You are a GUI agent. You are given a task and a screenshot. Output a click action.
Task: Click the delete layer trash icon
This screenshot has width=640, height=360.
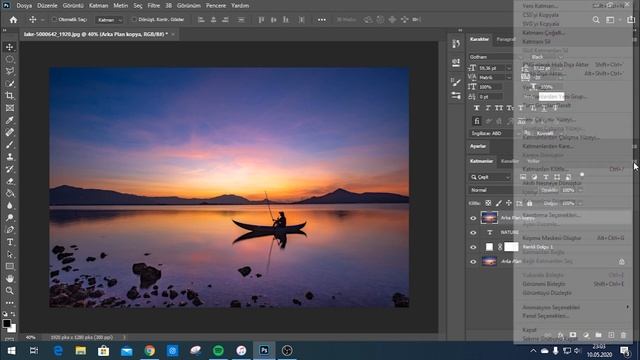pyautogui.click(x=623, y=335)
